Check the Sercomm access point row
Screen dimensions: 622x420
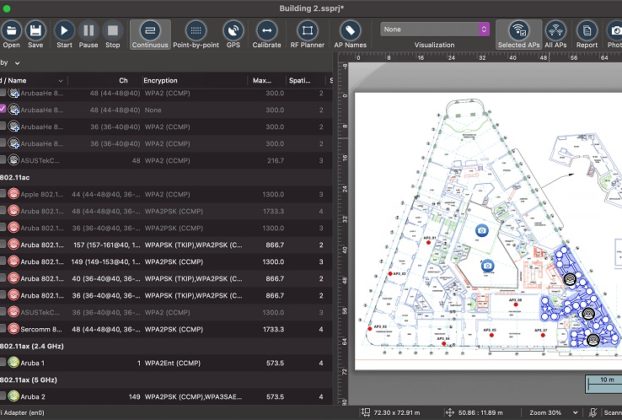[x=3, y=329]
